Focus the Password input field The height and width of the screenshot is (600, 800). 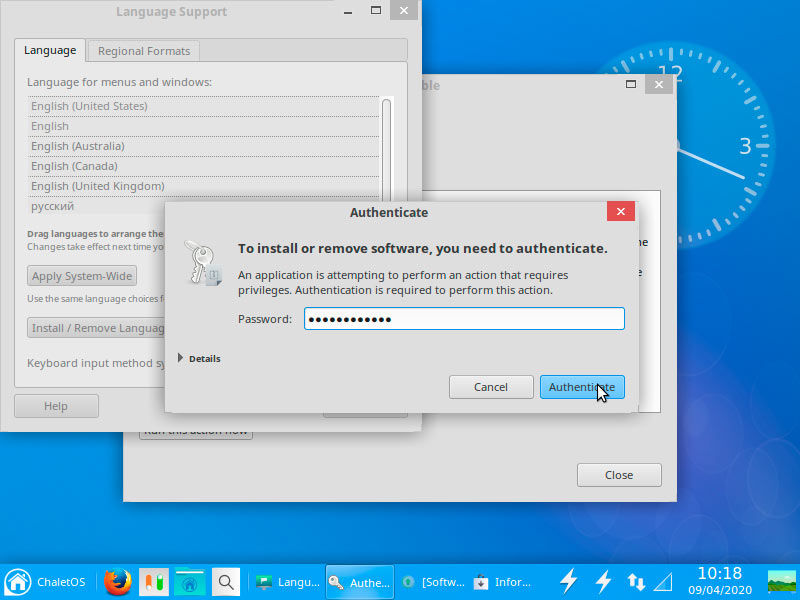pyautogui.click(x=464, y=319)
